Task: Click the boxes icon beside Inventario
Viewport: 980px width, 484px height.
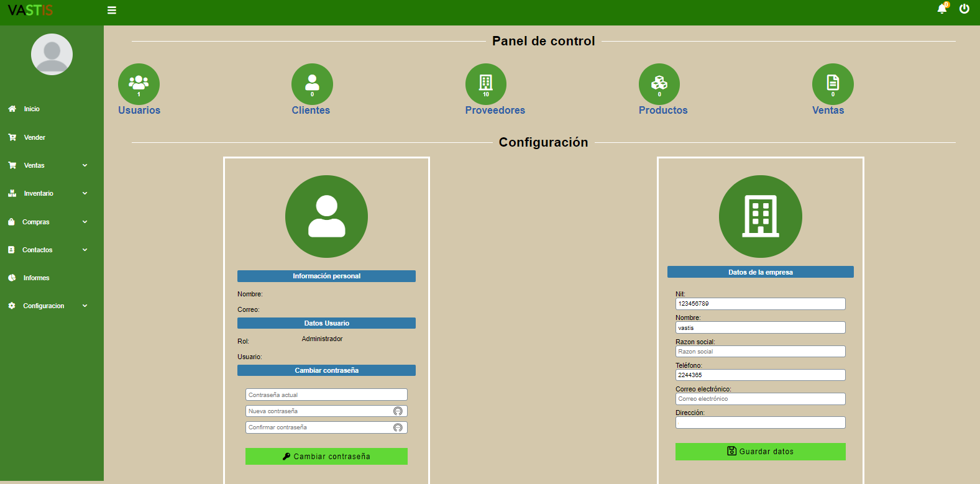Action: tap(12, 193)
